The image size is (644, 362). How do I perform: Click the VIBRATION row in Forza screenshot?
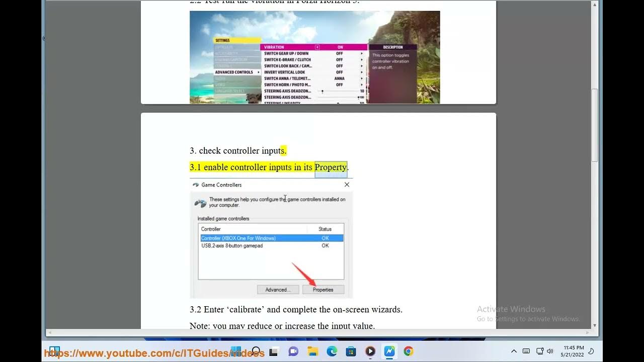(314, 47)
